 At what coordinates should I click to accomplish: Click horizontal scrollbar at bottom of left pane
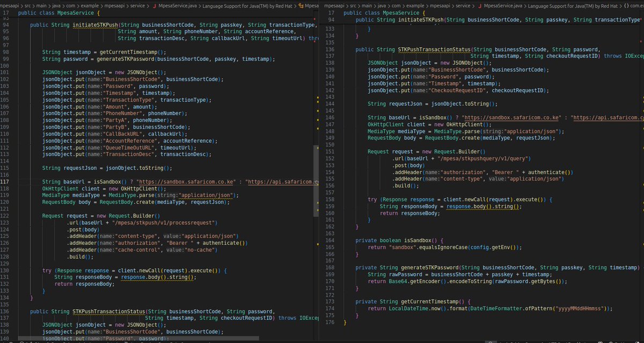tap(138, 339)
